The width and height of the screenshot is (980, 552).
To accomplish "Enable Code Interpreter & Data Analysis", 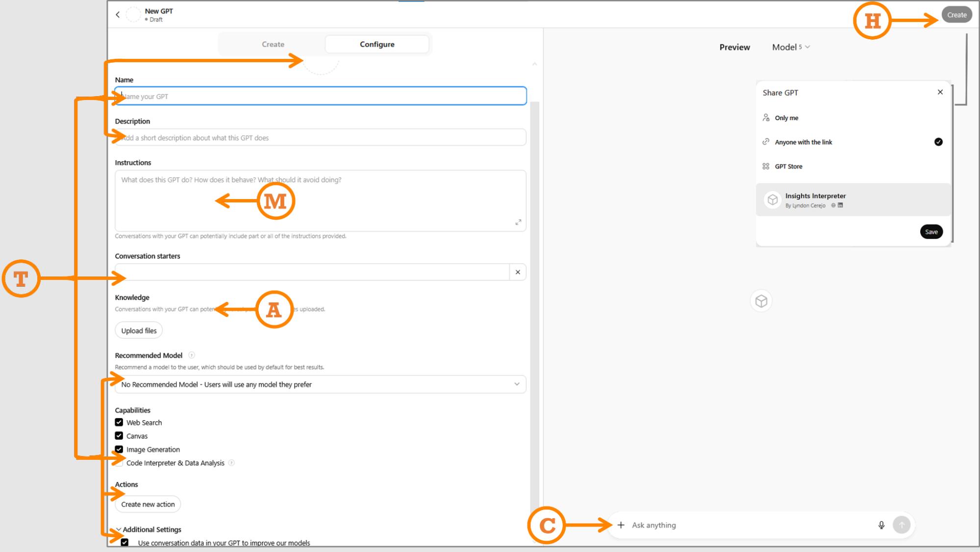I will [x=119, y=463].
